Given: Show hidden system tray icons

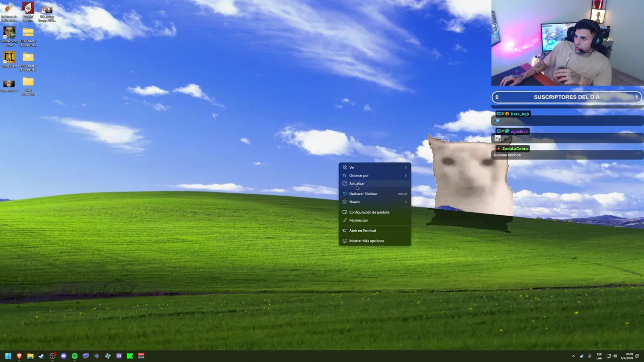Looking at the screenshot, I should [x=574, y=356].
